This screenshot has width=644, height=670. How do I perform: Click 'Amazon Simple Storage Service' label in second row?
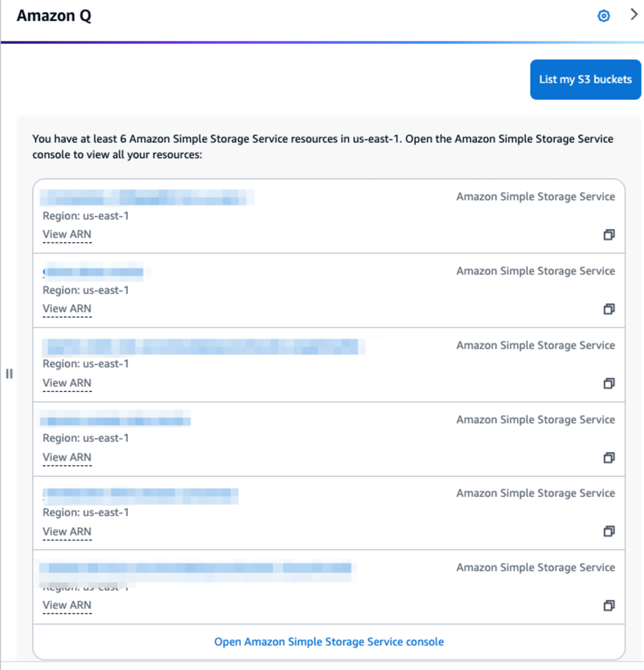(536, 271)
